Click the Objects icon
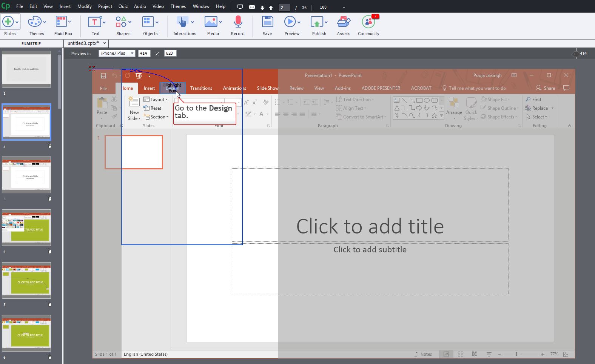 148,22
